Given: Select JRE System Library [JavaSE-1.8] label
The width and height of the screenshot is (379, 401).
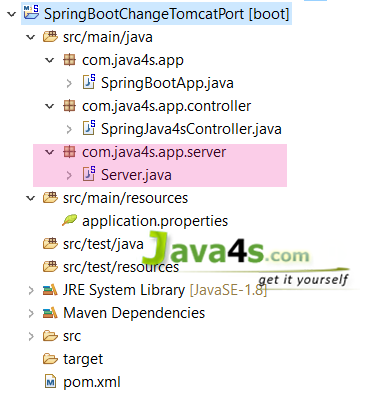Looking at the screenshot, I should [165, 290].
